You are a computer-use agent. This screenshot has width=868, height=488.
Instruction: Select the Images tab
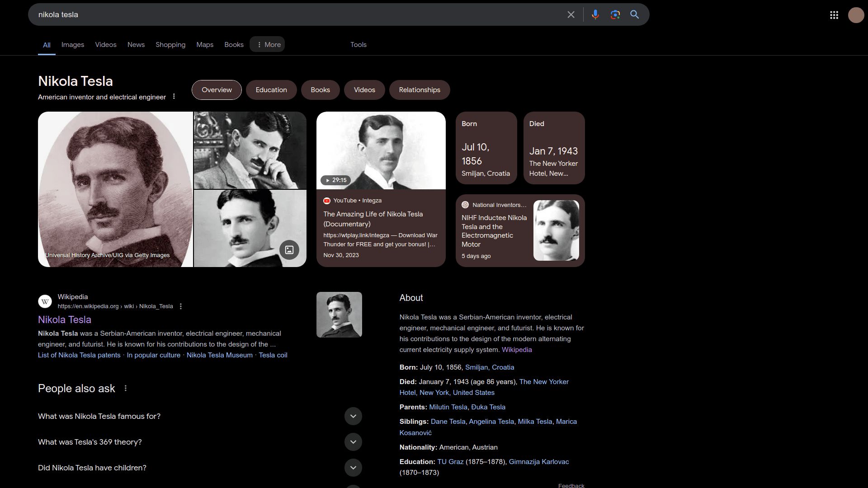[73, 44]
